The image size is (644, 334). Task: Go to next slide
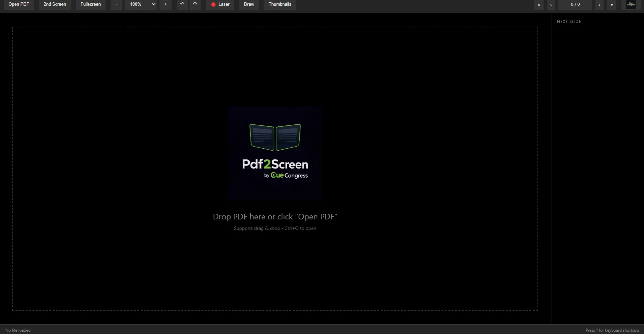coord(599,5)
